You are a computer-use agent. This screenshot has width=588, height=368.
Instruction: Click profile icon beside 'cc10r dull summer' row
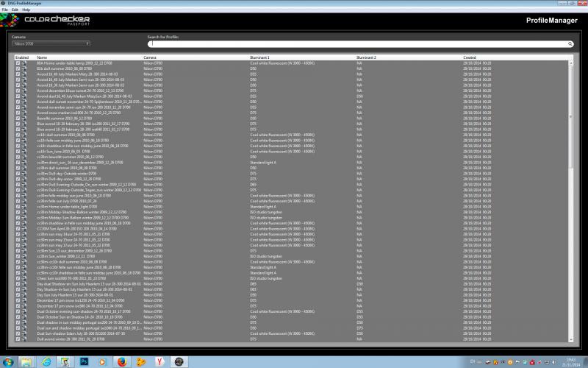pyautogui.click(x=24, y=135)
